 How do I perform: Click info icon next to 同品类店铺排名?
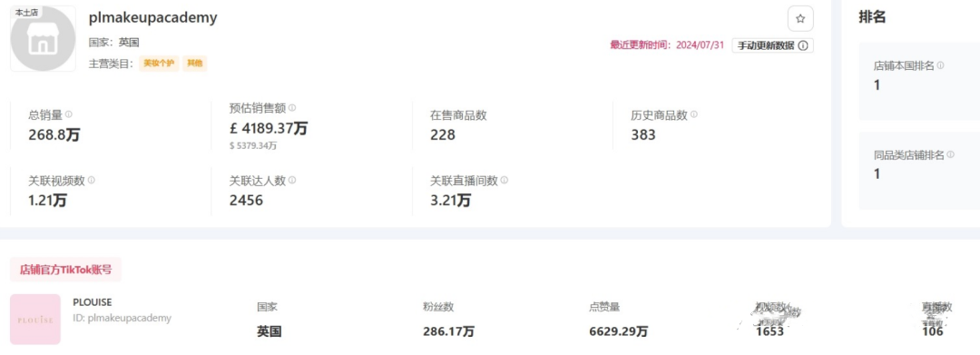(951, 154)
